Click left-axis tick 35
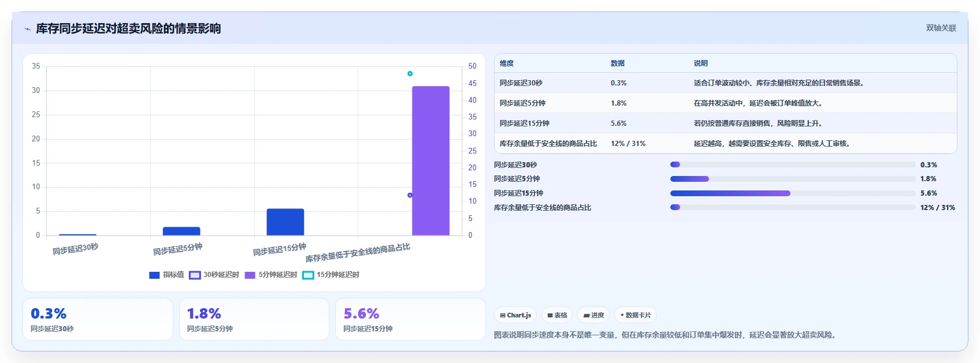 click(x=36, y=66)
